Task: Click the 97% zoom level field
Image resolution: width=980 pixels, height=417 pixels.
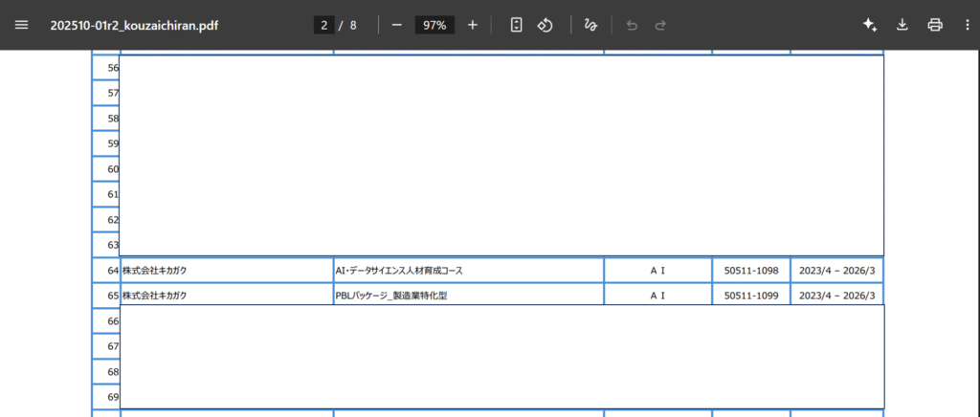Action: [x=434, y=25]
